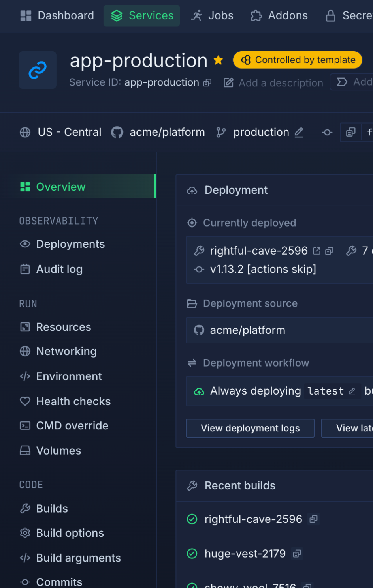Edit the latest deployment workflow setting
The height and width of the screenshot is (588, 373).
point(352,391)
